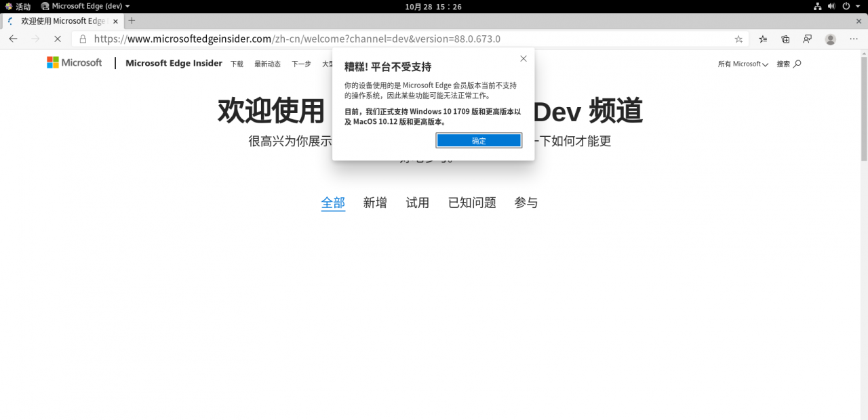Click the 搜索 link in header

point(789,64)
